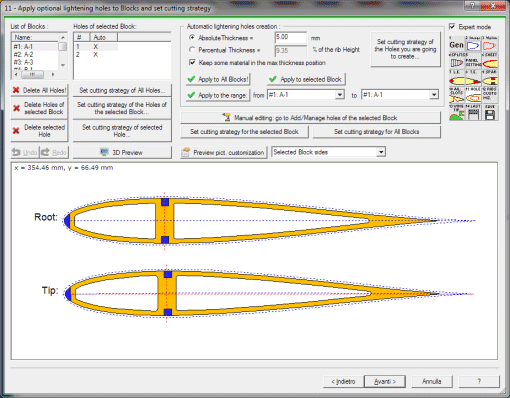This screenshot has width=510, height=398.
Task: Open the T.E. trailing edge step icon
Action: point(473,79)
